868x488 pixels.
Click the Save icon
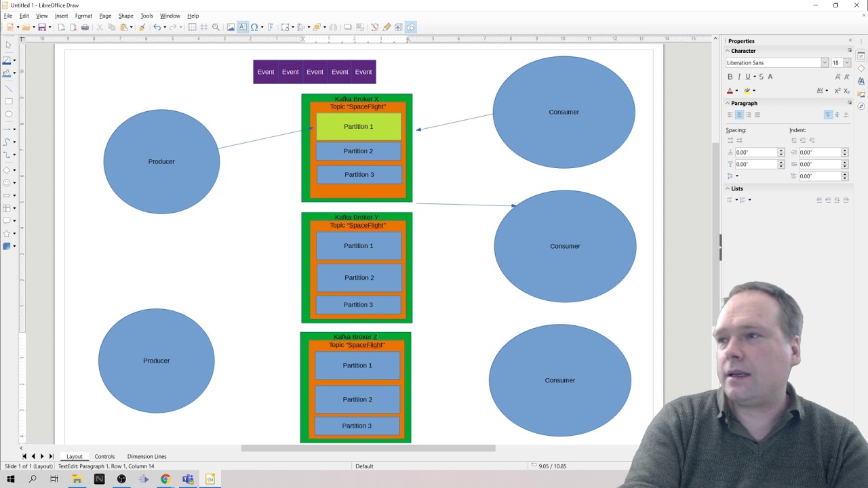(41, 27)
